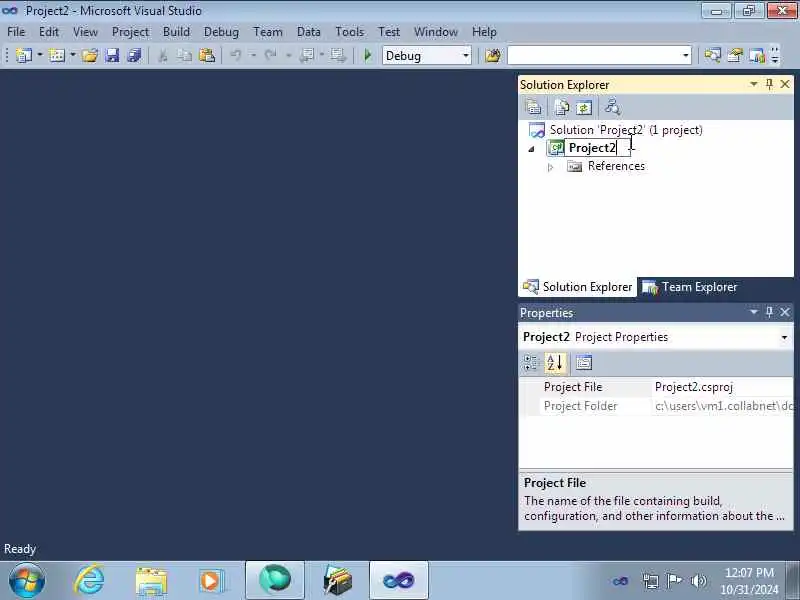Click the Copy toolbar icon
This screenshot has height=600, width=800.
tap(184, 55)
